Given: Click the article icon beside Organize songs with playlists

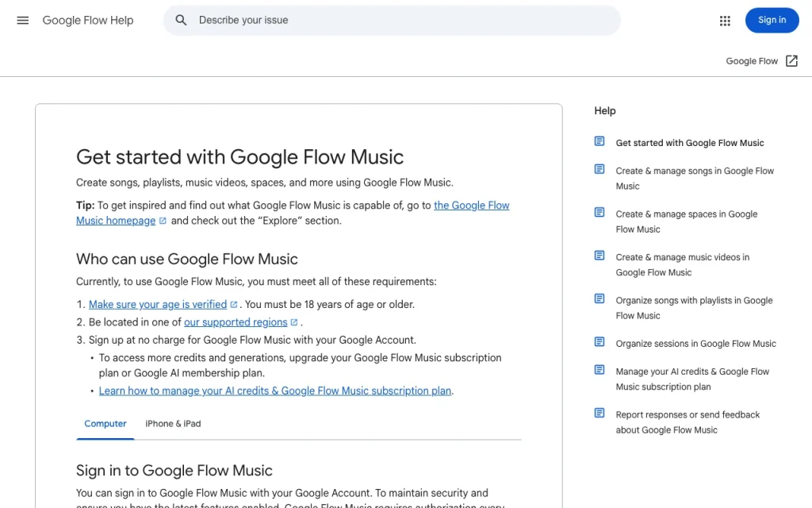Looking at the screenshot, I should click(599, 298).
